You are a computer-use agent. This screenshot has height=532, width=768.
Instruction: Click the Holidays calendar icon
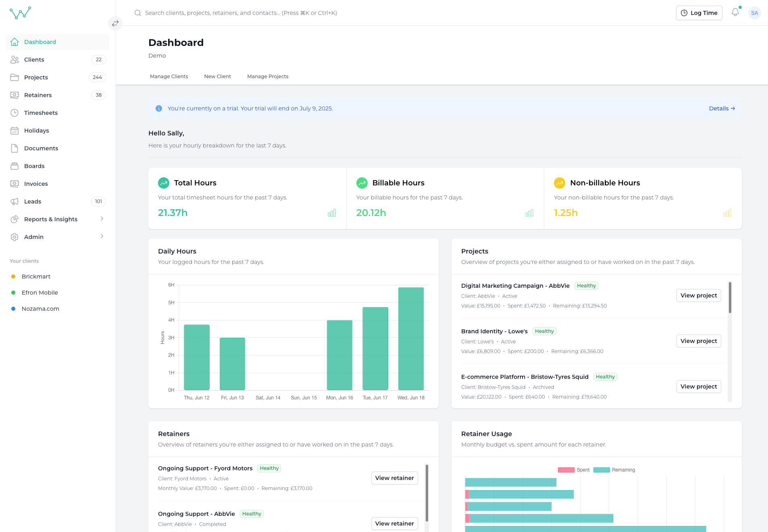point(15,130)
